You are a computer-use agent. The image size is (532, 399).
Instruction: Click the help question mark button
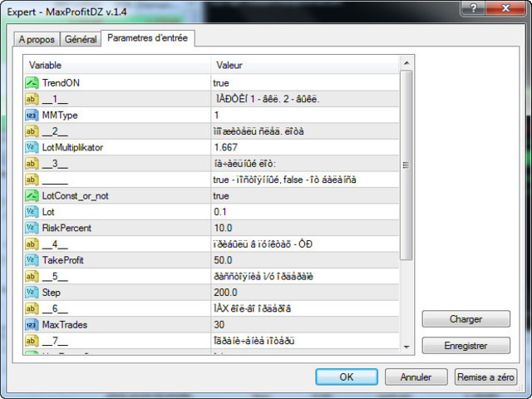(473, 8)
